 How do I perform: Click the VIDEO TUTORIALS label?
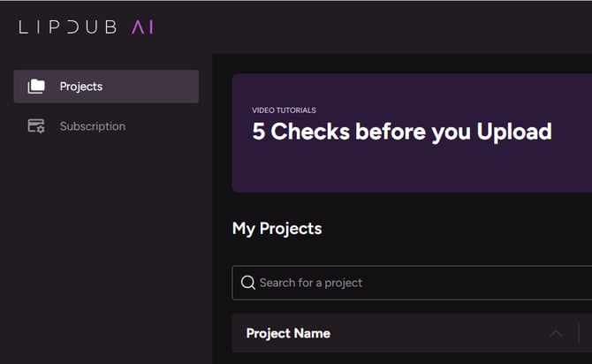pyautogui.click(x=284, y=110)
